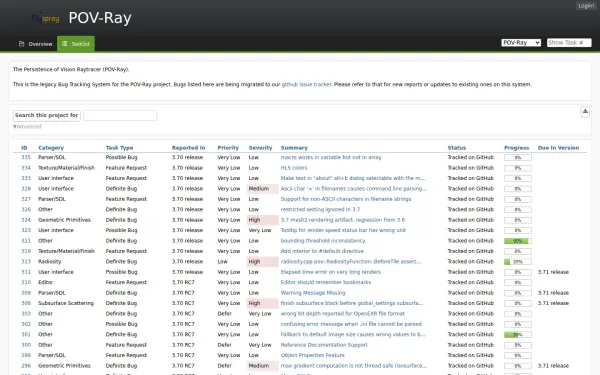Click task ID 313
Screen dimensions: 600x375
tap(26, 261)
